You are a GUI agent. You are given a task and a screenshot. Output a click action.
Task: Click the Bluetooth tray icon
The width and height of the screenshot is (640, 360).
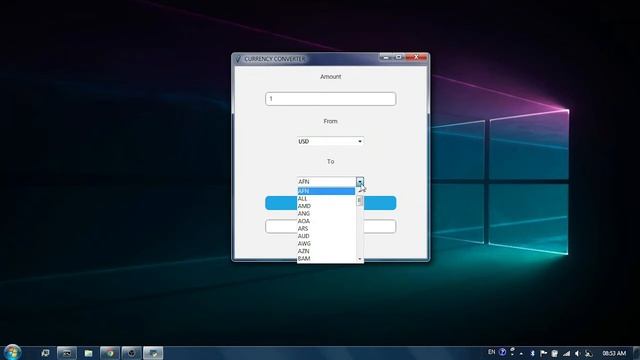(x=532, y=353)
